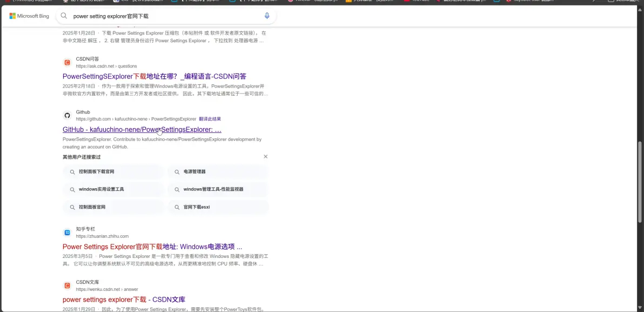The height and width of the screenshot is (312, 644).
Task: Search suggestion windows实用设置工具
Action: pyautogui.click(x=114, y=189)
